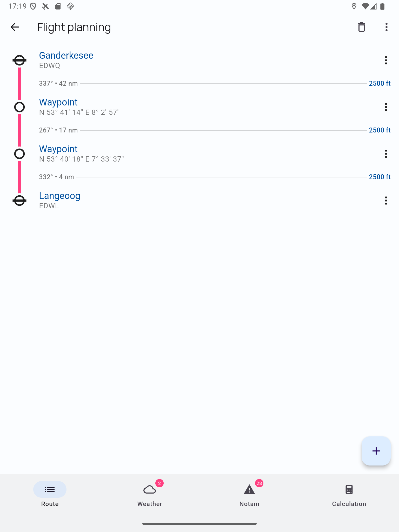Switch to the Notam tab

(x=249, y=494)
